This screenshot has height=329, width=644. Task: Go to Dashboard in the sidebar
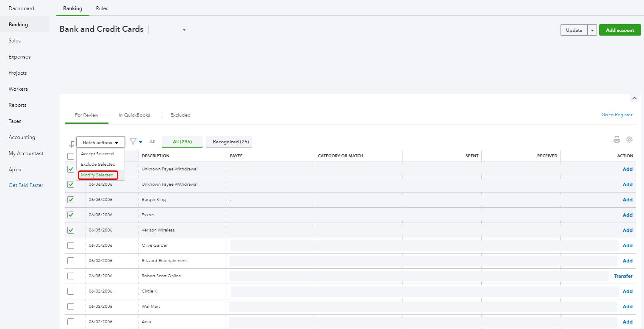[x=22, y=8]
